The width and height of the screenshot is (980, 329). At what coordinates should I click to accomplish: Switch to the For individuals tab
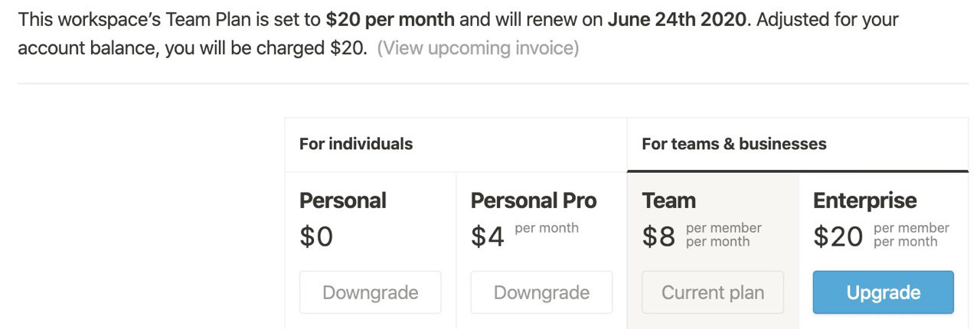pyautogui.click(x=356, y=144)
